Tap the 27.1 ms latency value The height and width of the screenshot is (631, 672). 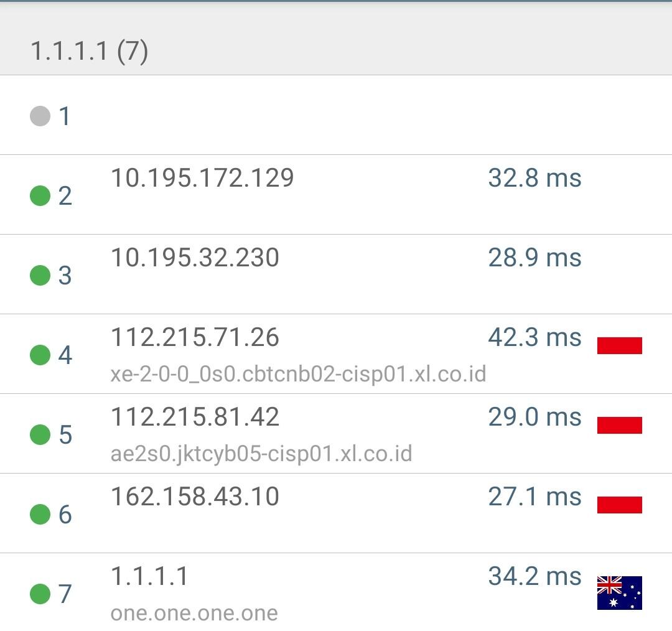(x=534, y=497)
